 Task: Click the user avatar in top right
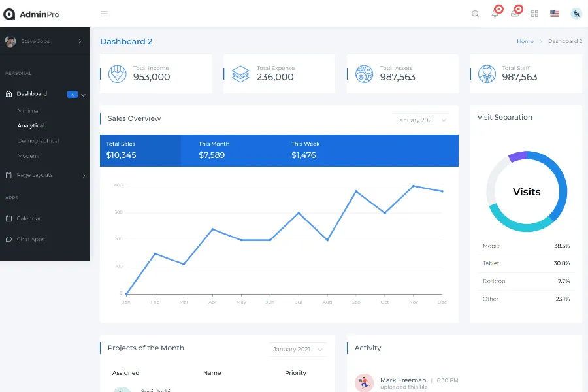[x=576, y=14]
